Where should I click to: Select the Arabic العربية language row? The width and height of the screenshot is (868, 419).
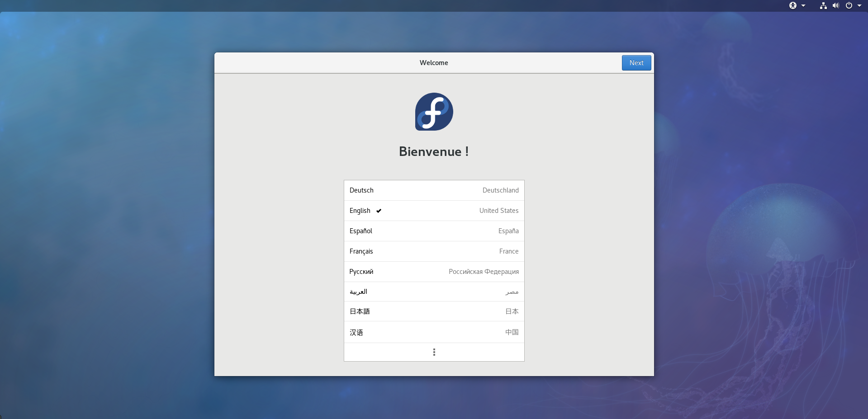click(434, 292)
